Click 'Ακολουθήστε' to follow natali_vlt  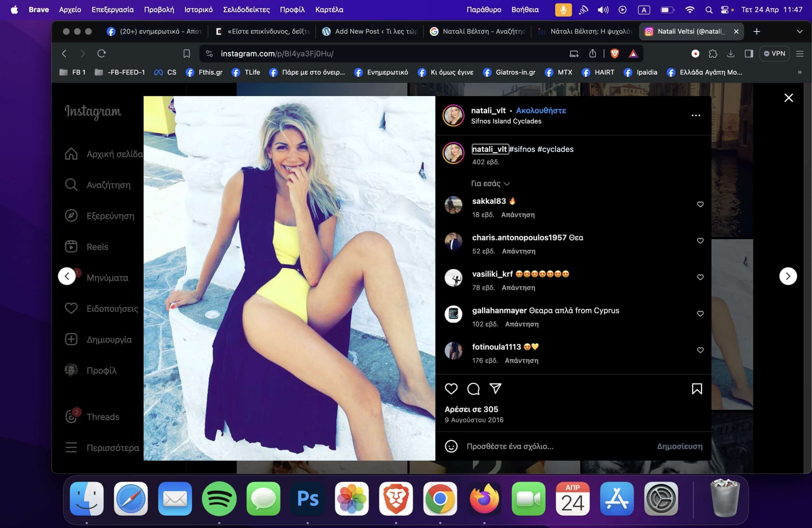tap(541, 110)
